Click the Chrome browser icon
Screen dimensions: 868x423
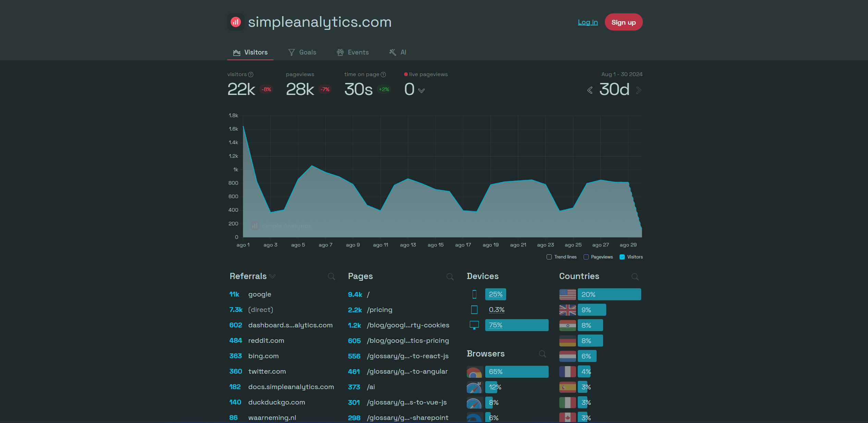click(475, 372)
